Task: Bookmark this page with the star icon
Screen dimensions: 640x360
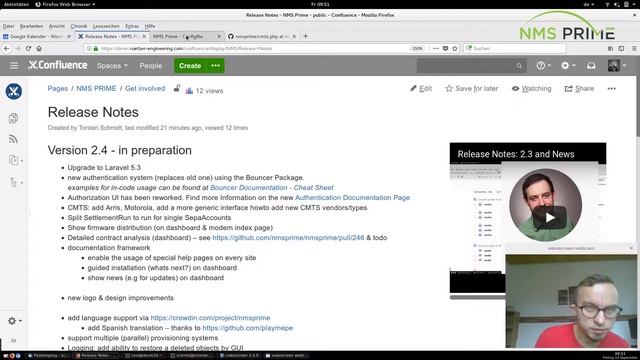Action: pos(455,48)
